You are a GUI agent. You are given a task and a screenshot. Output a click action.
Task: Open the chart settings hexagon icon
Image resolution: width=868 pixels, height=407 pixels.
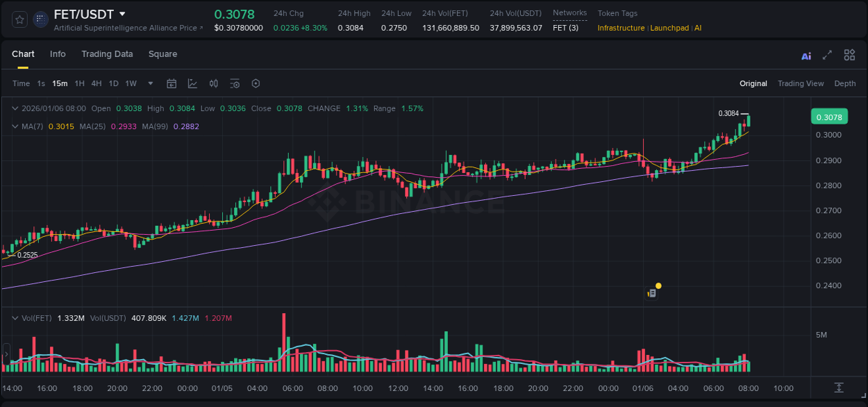[256, 83]
